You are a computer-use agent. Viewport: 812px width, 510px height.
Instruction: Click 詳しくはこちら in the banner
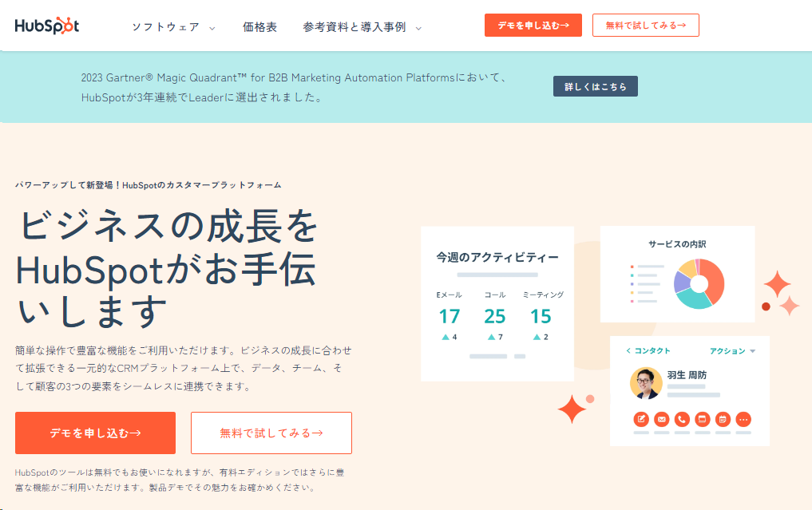[x=596, y=86]
